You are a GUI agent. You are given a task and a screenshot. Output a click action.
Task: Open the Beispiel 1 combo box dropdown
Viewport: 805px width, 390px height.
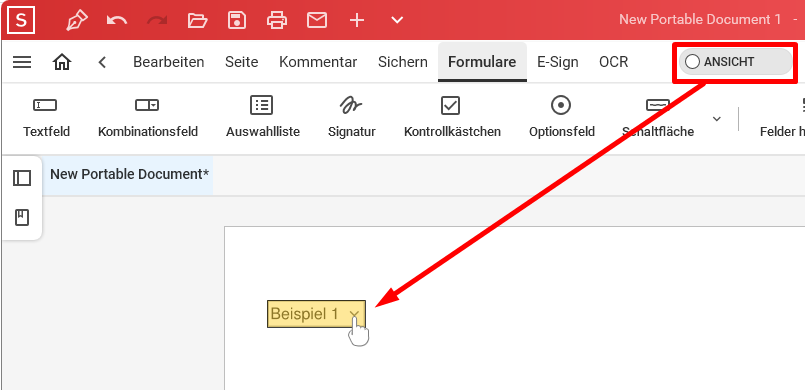(x=354, y=314)
